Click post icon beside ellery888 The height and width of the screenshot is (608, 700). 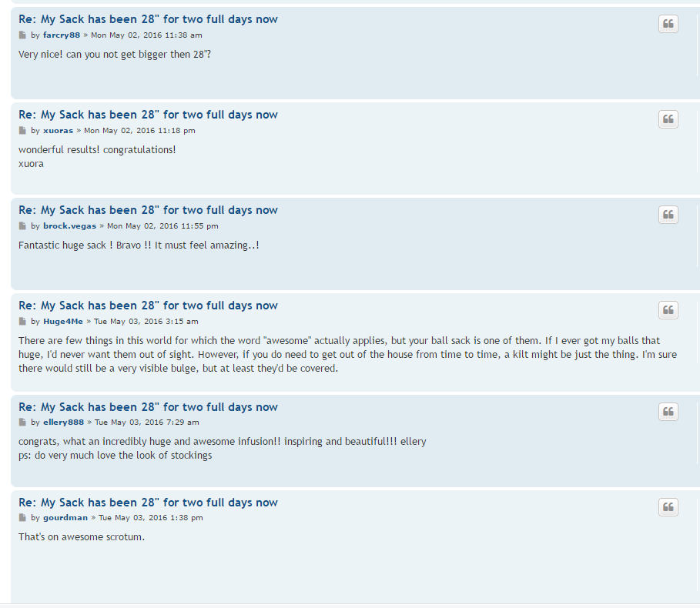22,423
